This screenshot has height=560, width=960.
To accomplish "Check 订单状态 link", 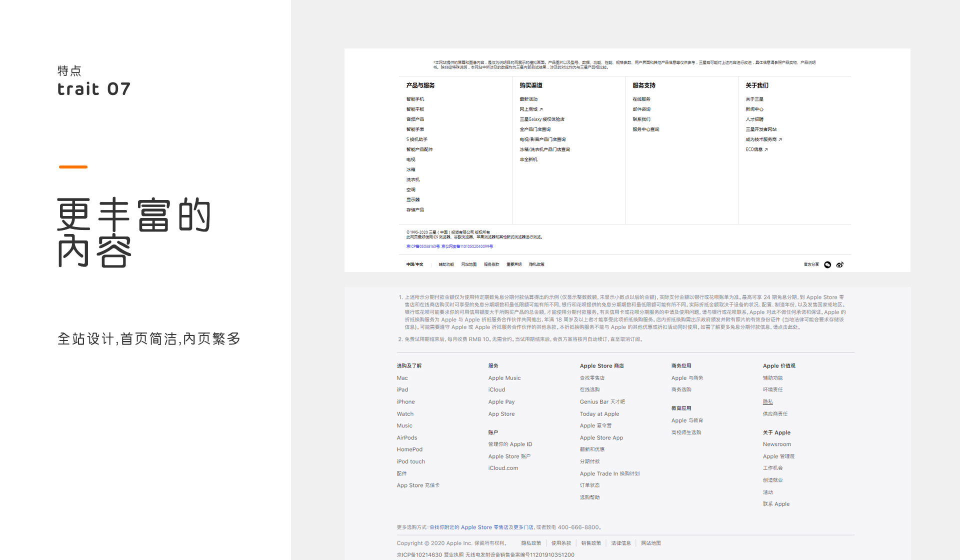I will (x=589, y=485).
